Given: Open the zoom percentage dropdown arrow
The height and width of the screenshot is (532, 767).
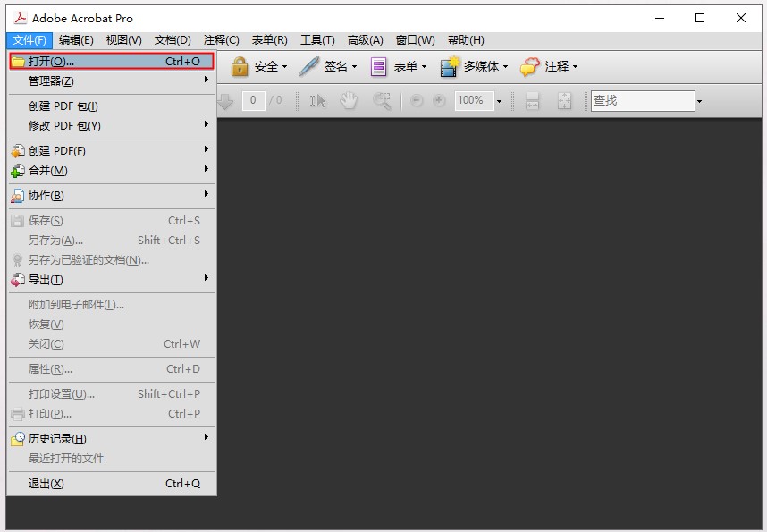Looking at the screenshot, I should (x=499, y=101).
